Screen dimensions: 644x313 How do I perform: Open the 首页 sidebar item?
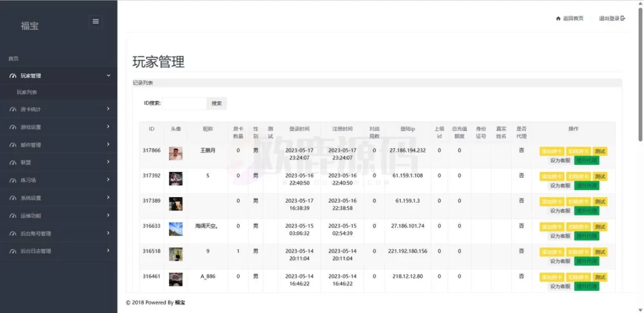coord(14,59)
